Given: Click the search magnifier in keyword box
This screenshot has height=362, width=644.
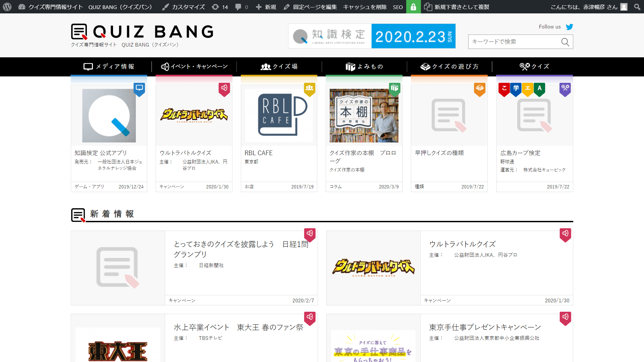Looking at the screenshot, I should point(565,42).
